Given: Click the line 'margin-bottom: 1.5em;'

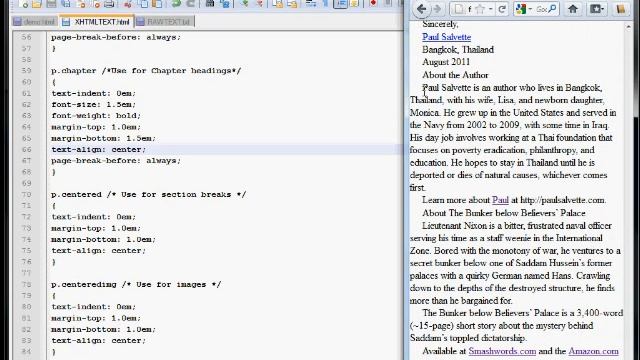Looking at the screenshot, I should point(103,138).
